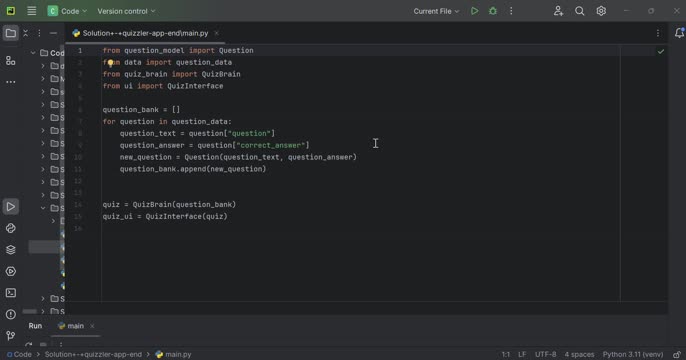This screenshot has height=360, width=686.
Task: Open Search Everywhere magnifier
Action: (x=580, y=11)
